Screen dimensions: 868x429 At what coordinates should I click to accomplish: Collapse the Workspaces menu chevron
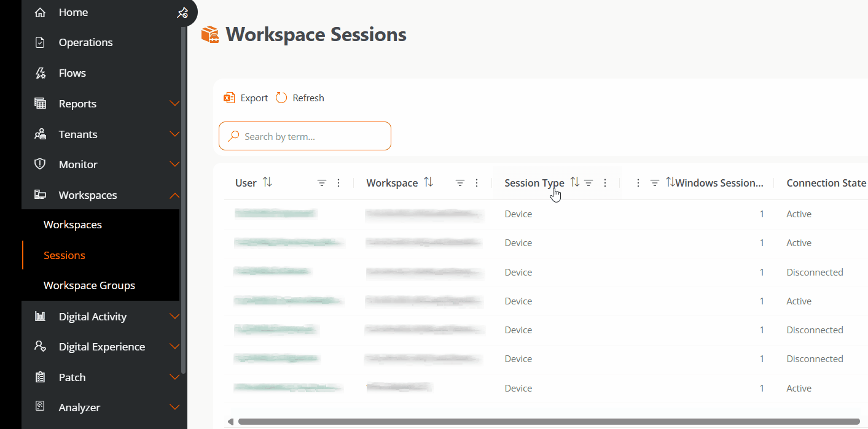[x=174, y=195]
